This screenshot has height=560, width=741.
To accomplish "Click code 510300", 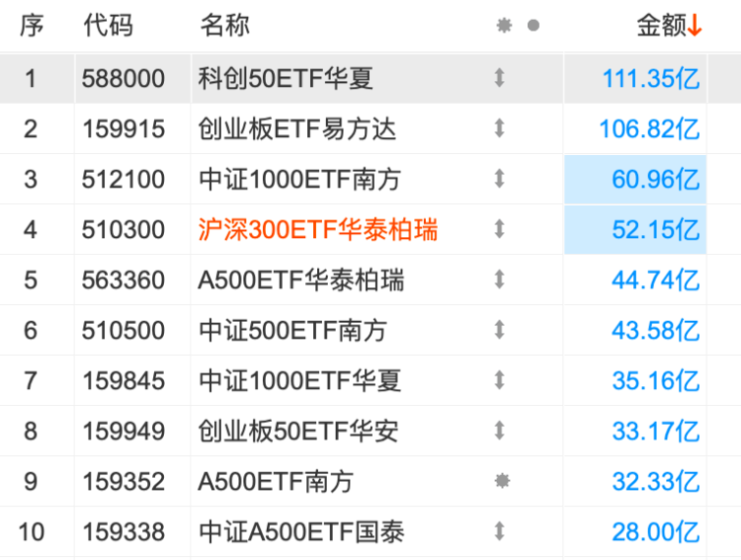I will tap(123, 230).
